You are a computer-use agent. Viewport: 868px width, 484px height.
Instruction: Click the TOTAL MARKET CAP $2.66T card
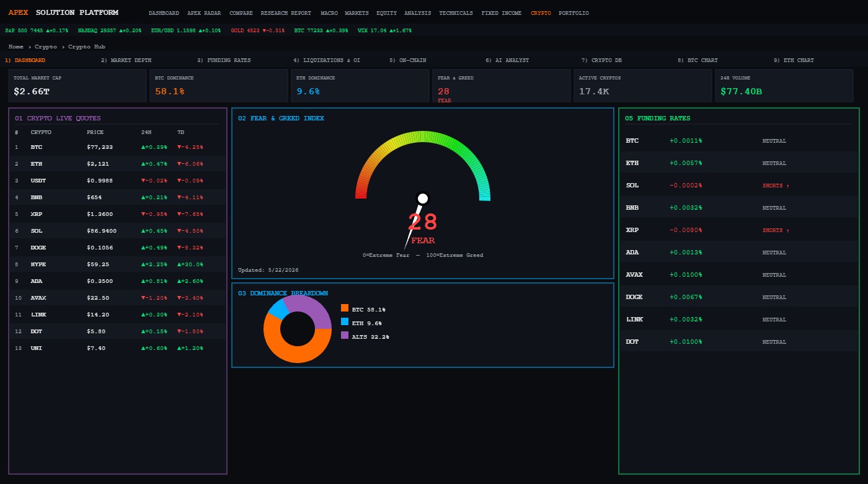click(x=77, y=86)
